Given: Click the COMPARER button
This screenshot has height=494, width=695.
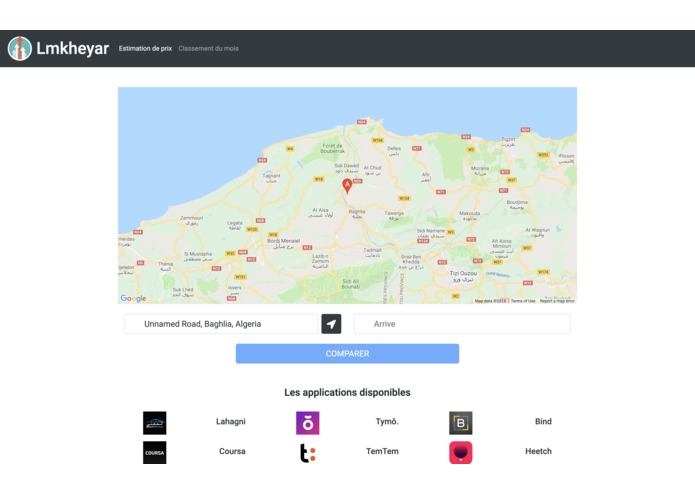Looking at the screenshot, I should (347, 354).
